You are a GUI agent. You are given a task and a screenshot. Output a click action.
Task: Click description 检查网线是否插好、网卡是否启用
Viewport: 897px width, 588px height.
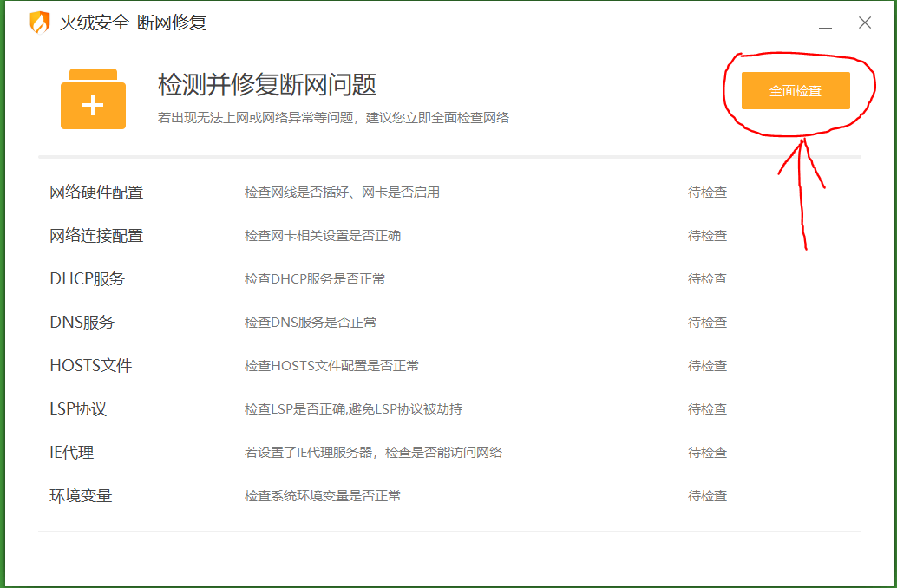(x=342, y=193)
